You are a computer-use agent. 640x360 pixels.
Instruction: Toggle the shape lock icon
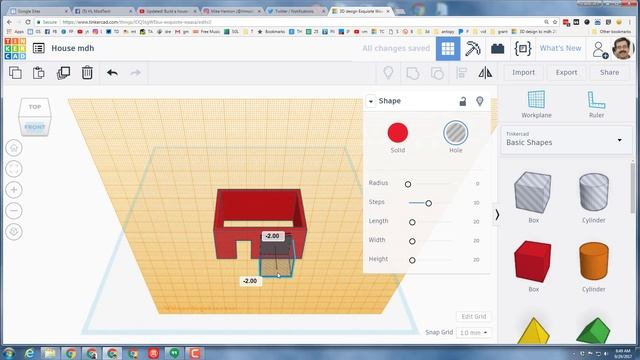[462, 101]
